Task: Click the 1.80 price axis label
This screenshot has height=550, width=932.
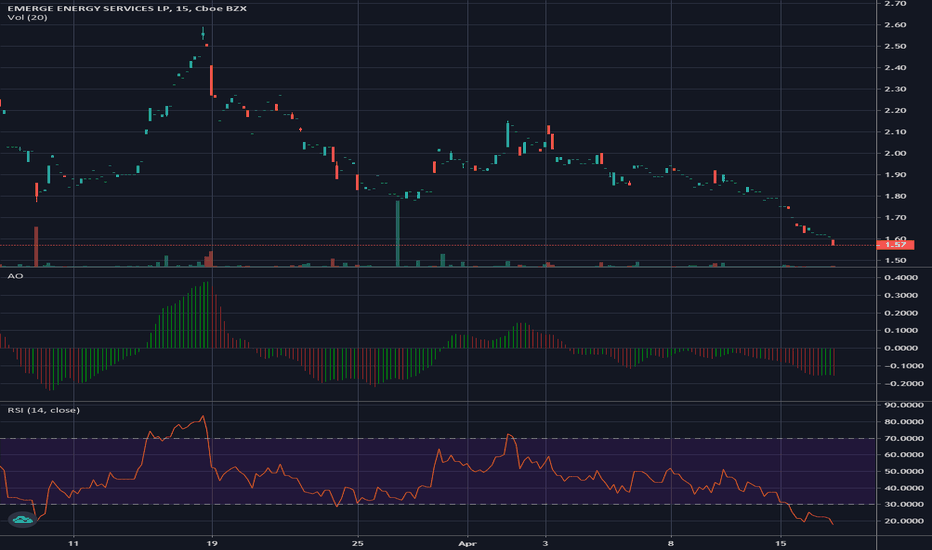Action: [895, 196]
